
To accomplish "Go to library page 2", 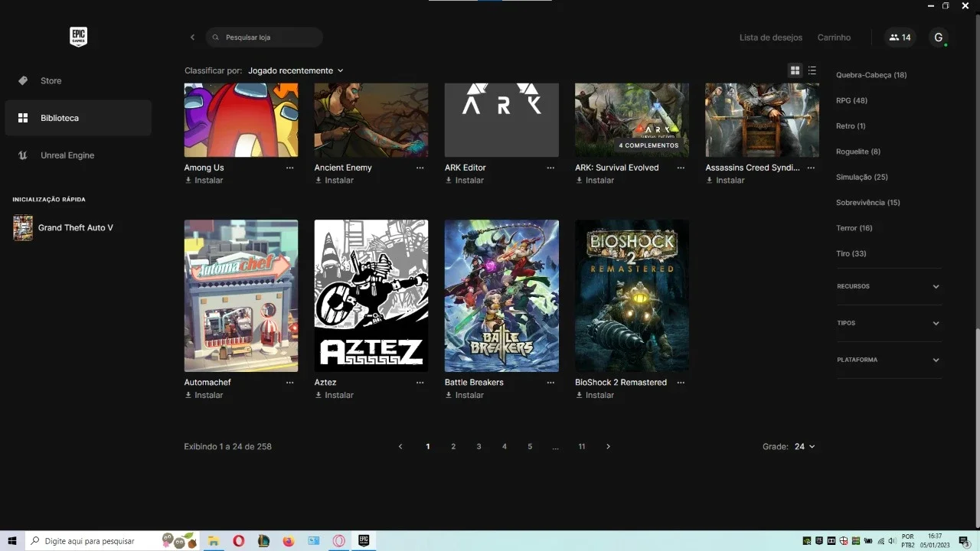I will (453, 446).
